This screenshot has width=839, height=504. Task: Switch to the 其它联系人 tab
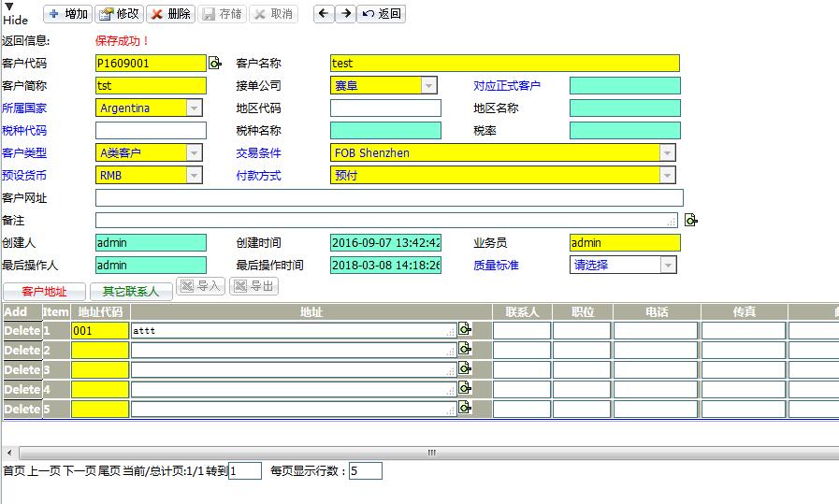pos(131,292)
